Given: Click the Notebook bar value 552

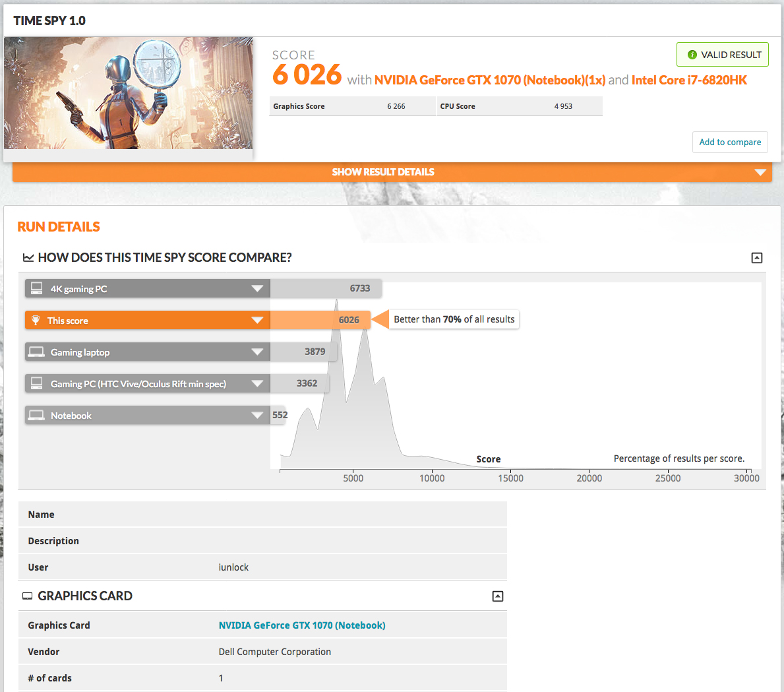Looking at the screenshot, I should tap(280, 415).
